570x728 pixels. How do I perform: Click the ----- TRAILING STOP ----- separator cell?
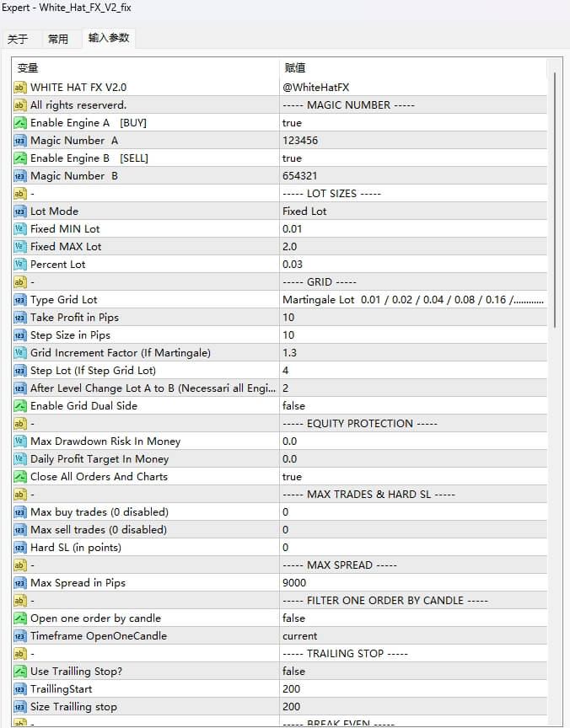click(413, 653)
